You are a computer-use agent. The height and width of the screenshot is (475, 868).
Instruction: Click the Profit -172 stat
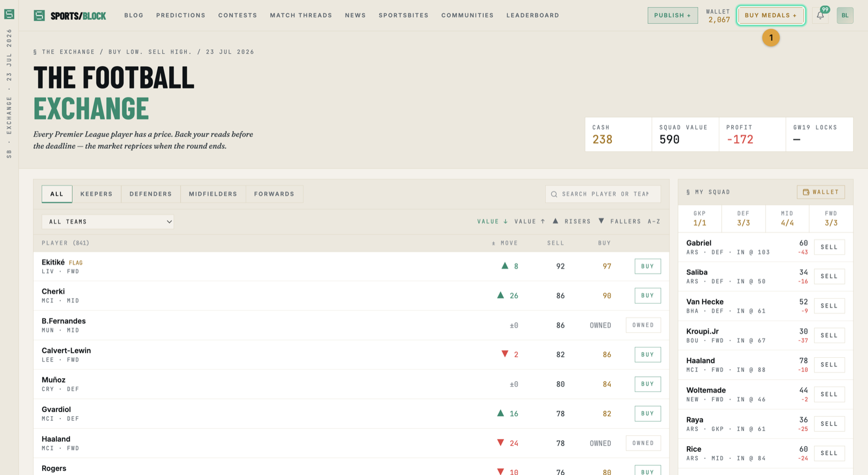click(752, 134)
